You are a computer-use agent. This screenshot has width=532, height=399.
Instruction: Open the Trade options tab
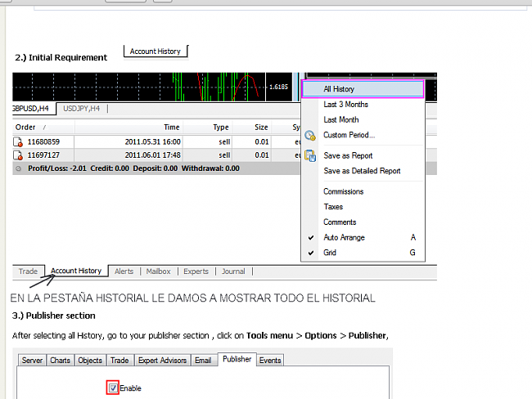[x=119, y=361]
